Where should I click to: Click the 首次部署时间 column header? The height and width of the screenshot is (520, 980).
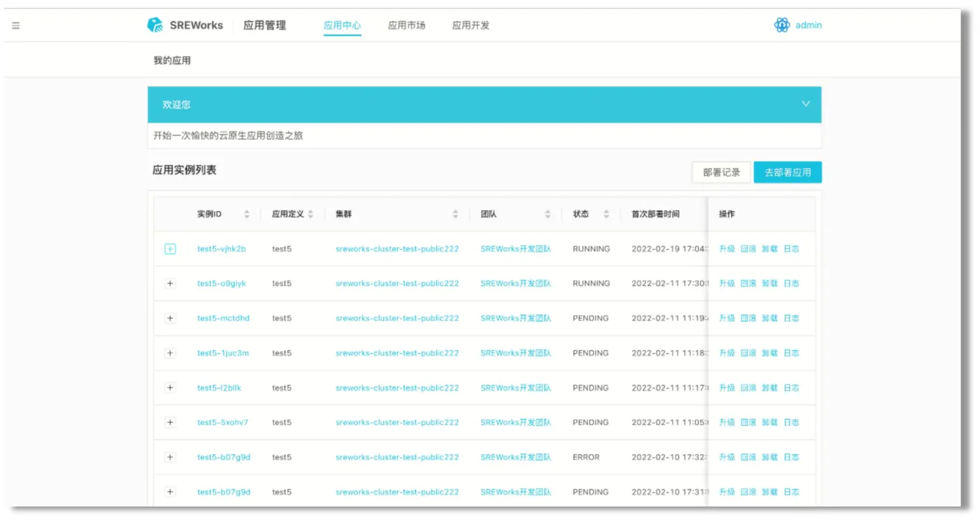655,214
